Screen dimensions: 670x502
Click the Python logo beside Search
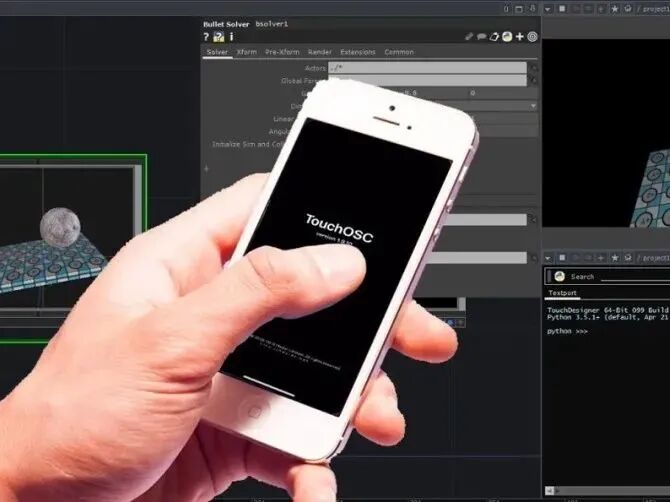[x=559, y=276]
